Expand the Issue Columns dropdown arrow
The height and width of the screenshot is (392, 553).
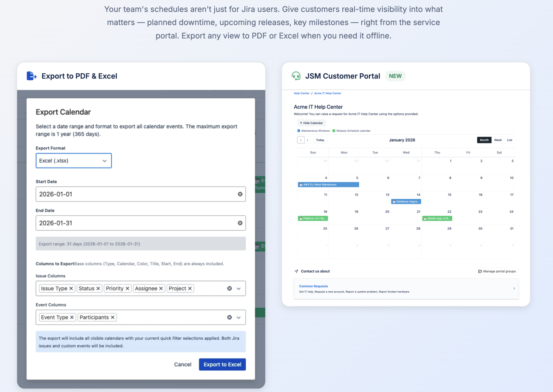[x=239, y=288]
